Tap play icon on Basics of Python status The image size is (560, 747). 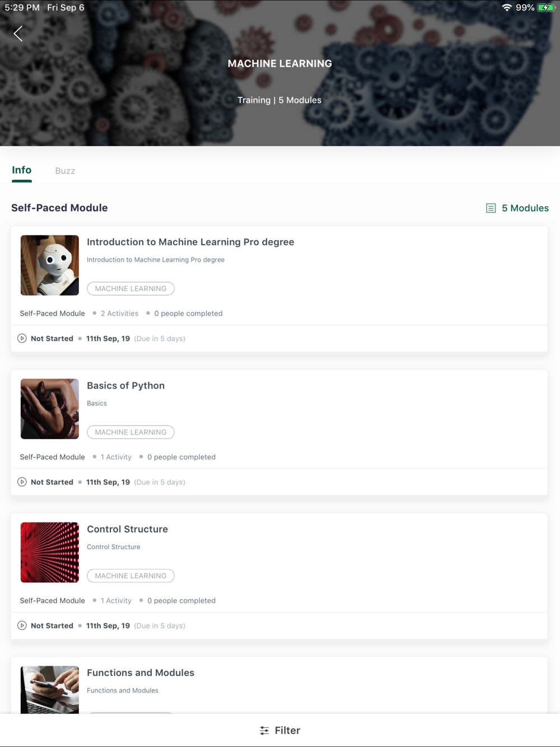22,482
